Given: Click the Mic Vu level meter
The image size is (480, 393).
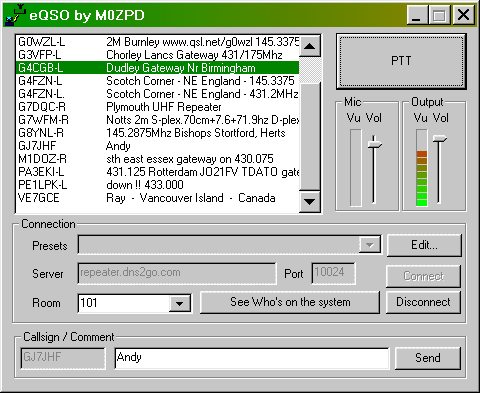Looking at the screenshot, I should click(356, 168).
